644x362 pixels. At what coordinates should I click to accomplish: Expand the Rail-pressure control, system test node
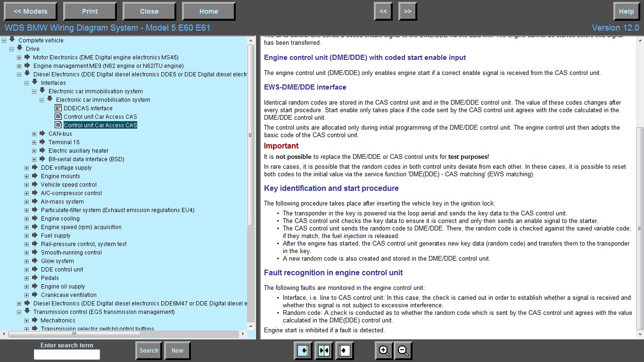[26, 244]
